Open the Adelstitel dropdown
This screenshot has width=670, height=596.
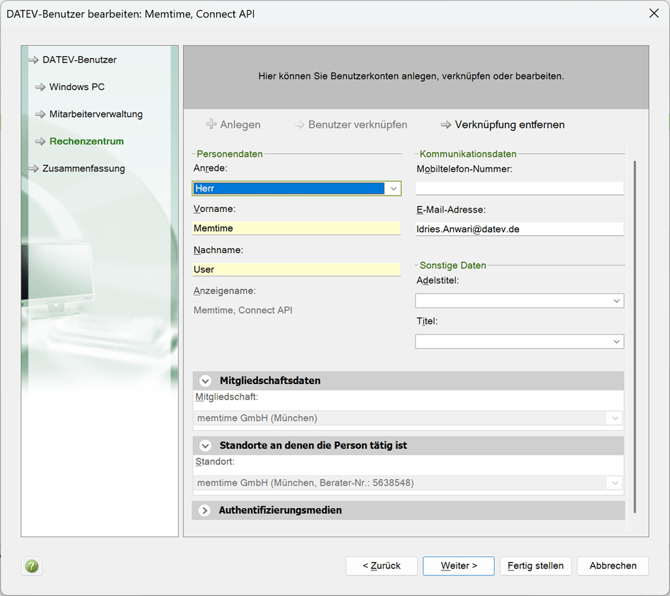pyautogui.click(x=616, y=300)
